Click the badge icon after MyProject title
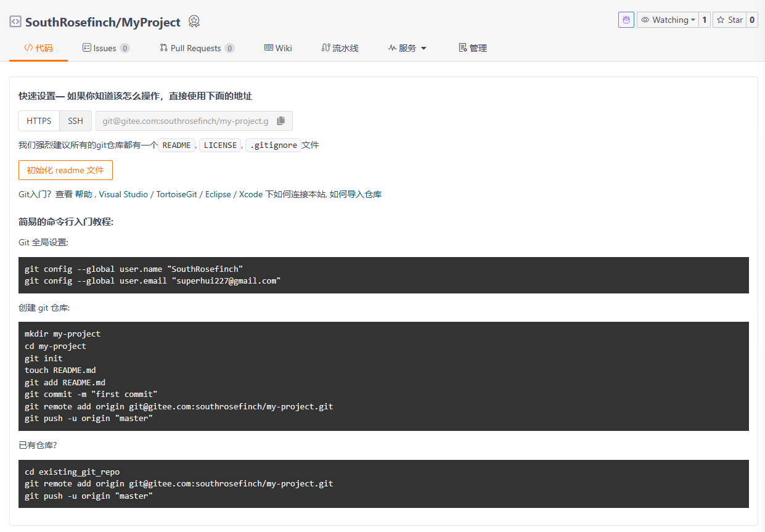 (194, 22)
